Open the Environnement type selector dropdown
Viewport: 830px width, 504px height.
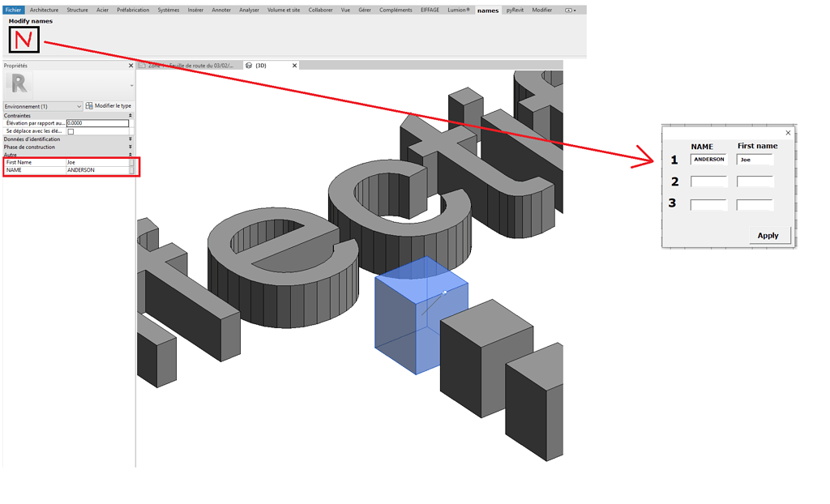click(79, 106)
